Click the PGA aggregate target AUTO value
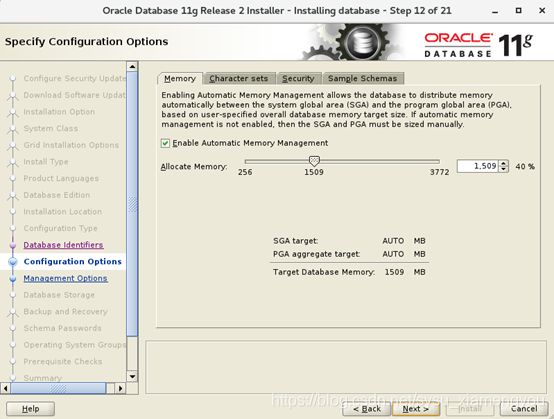 coord(393,254)
